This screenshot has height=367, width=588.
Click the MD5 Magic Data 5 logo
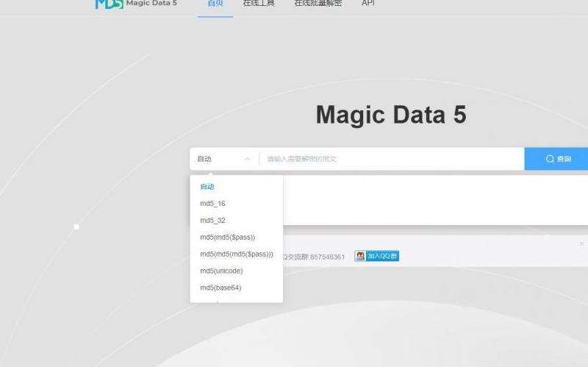pos(136,4)
